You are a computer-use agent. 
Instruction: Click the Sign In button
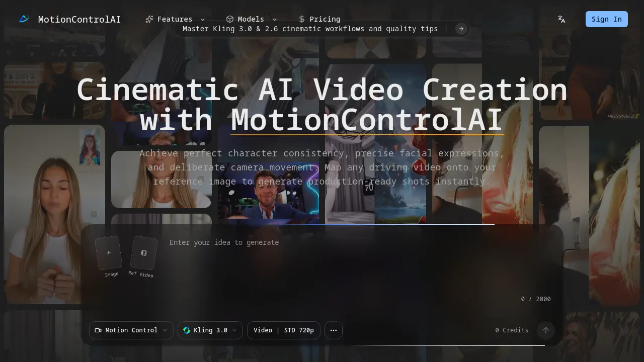click(607, 19)
